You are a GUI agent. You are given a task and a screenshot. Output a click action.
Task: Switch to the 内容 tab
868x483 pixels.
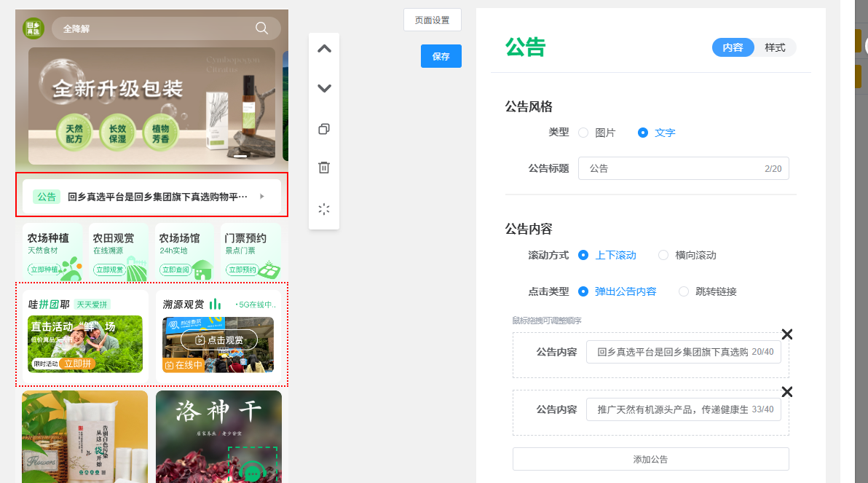tap(733, 47)
